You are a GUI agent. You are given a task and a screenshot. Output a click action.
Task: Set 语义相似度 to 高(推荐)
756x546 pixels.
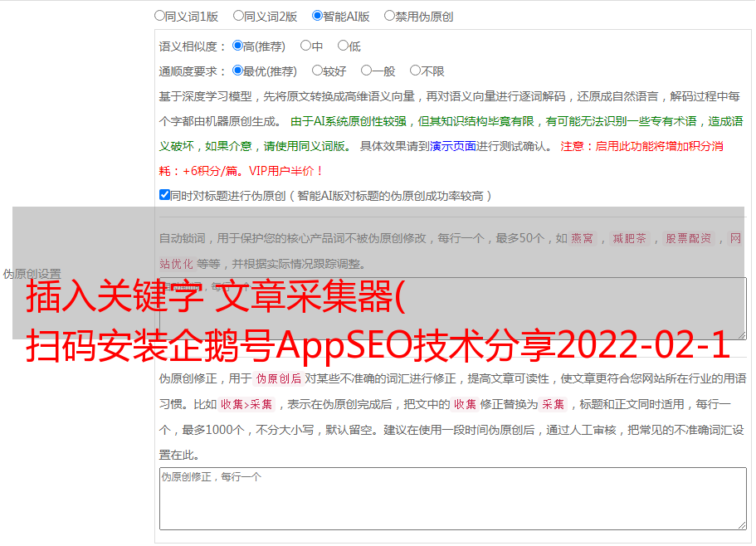237,46
